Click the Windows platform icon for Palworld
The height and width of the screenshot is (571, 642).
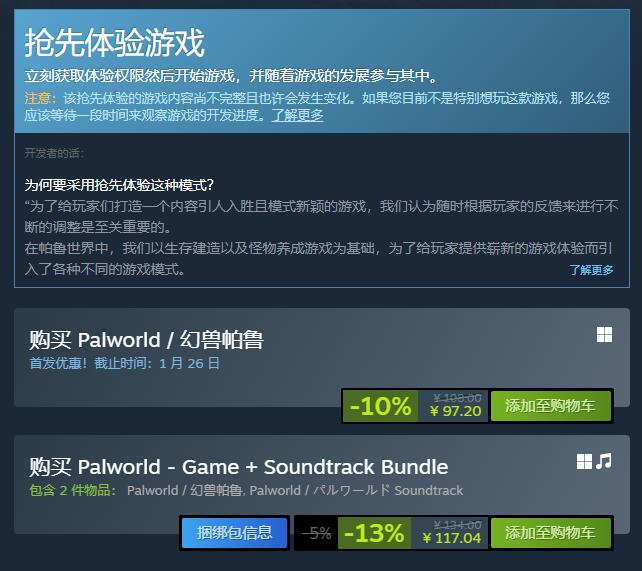pyautogui.click(x=604, y=334)
